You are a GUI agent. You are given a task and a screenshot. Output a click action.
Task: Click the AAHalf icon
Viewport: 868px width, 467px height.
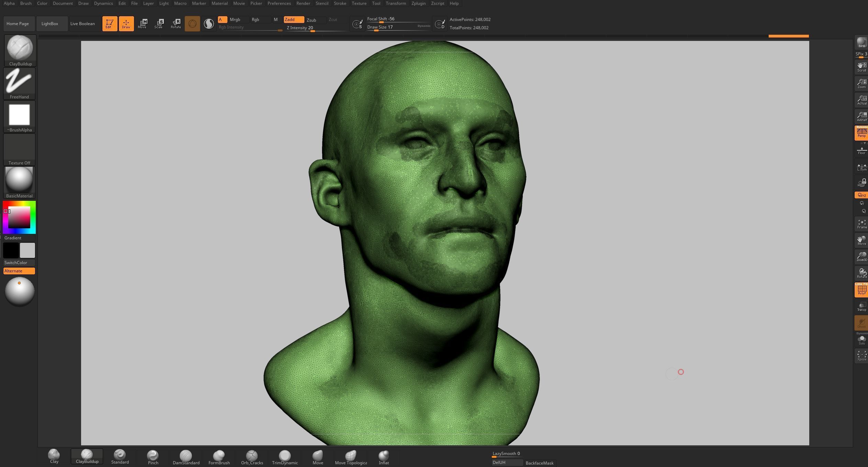click(x=861, y=117)
